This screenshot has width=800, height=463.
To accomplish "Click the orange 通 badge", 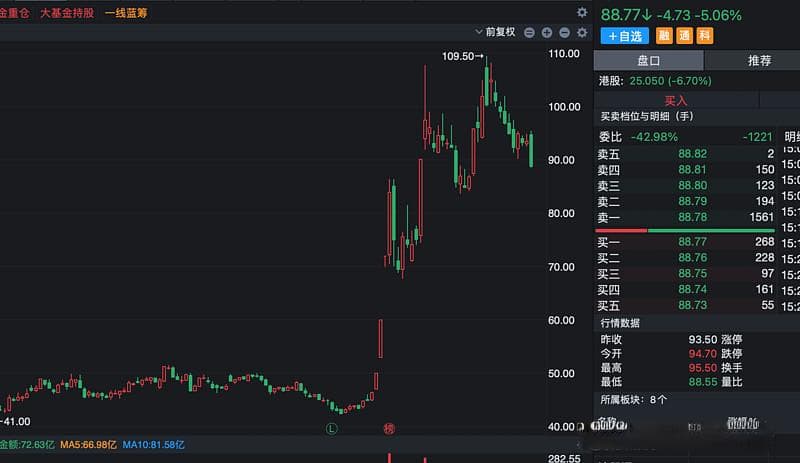I will click(684, 36).
